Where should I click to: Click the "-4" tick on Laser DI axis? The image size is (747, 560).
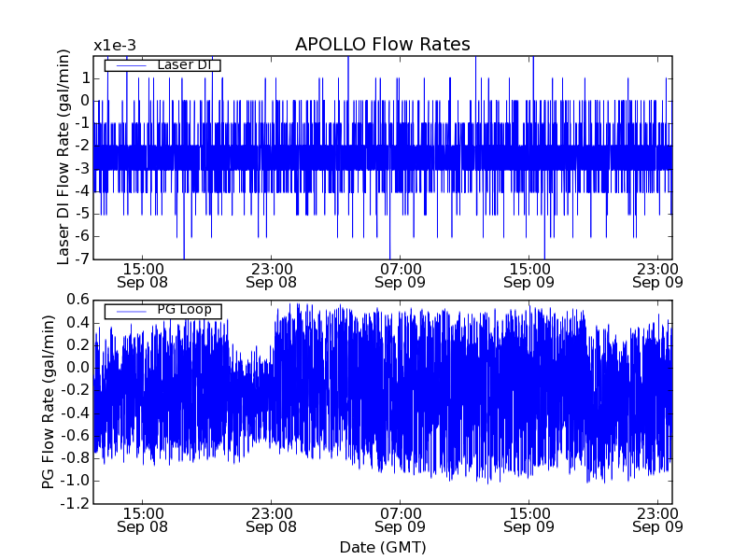(x=82, y=191)
